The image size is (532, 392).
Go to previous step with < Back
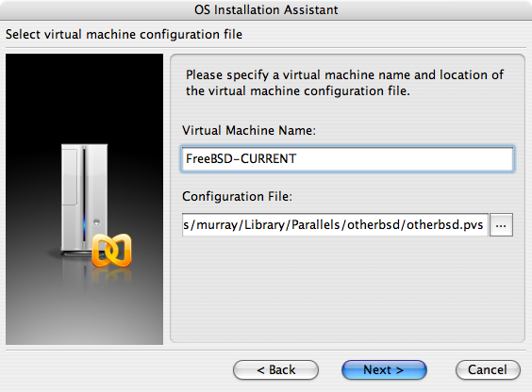pos(275,369)
